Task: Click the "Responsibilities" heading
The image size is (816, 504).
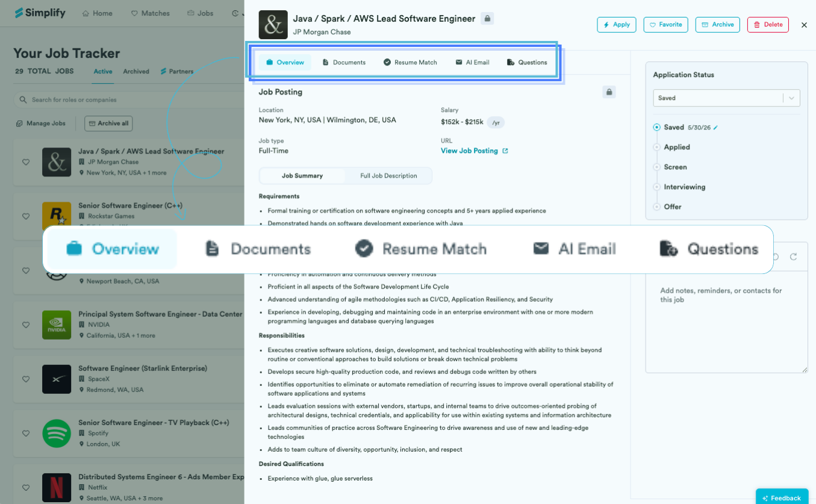Action: pos(282,335)
